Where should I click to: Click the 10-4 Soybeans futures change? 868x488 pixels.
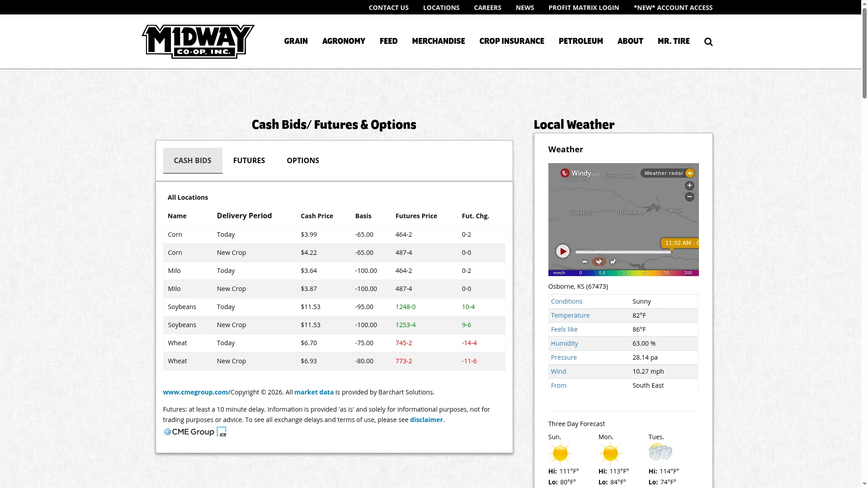[468, 307]
